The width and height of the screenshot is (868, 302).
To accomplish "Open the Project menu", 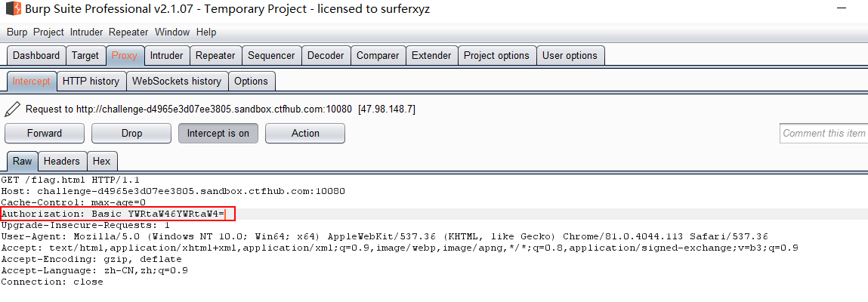I will point(48,32).
